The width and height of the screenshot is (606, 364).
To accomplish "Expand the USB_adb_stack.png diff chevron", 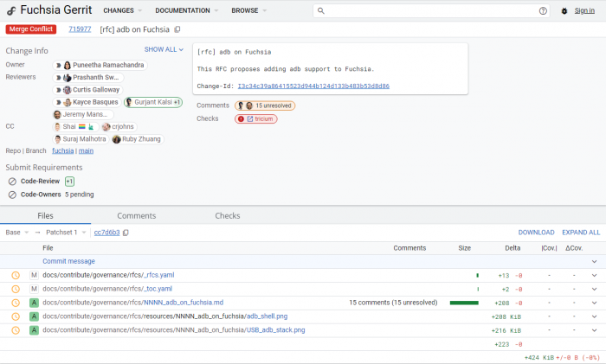I will click(594, 330).
